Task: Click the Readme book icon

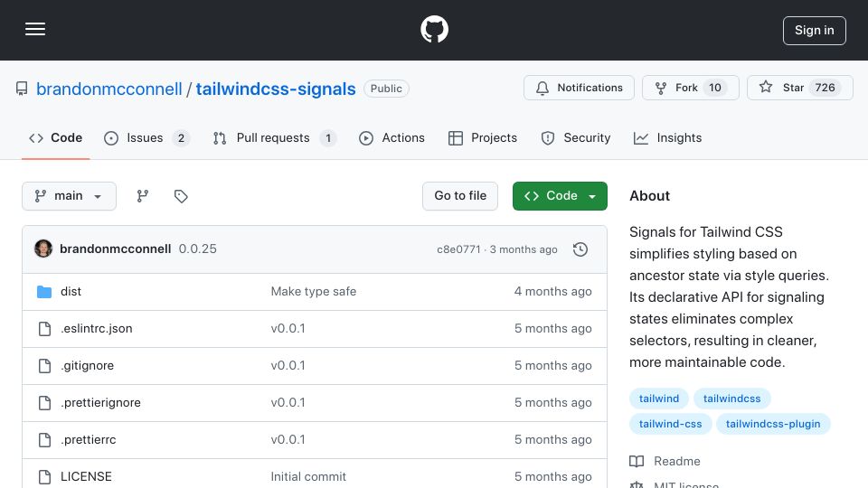Action: pyautogui.click(x=637, y=462)
